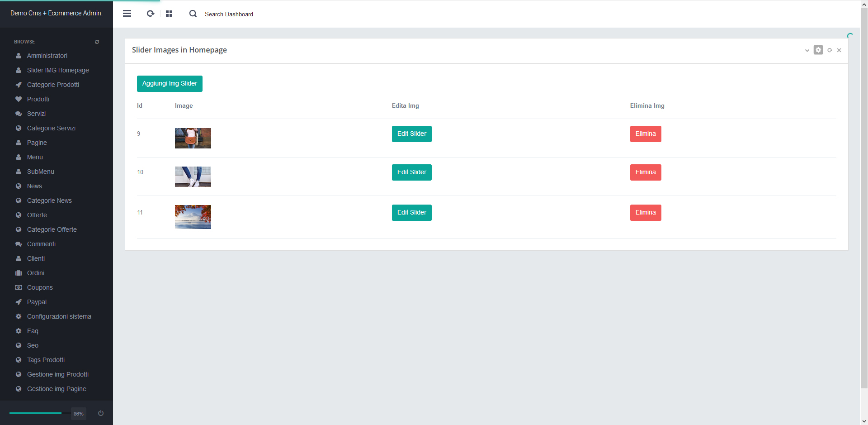Go to Categorie Prodotti in sidebar
This screenshot has height=425, width=868.
(53, 85)
